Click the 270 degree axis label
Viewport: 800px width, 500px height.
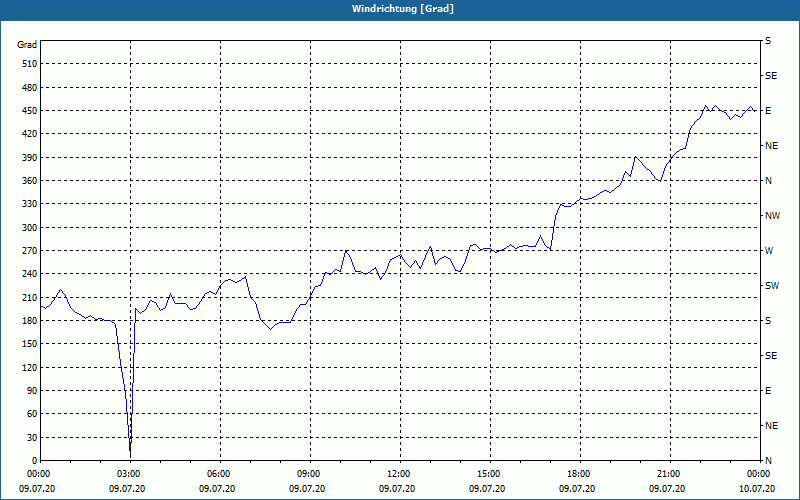[30, 251]
